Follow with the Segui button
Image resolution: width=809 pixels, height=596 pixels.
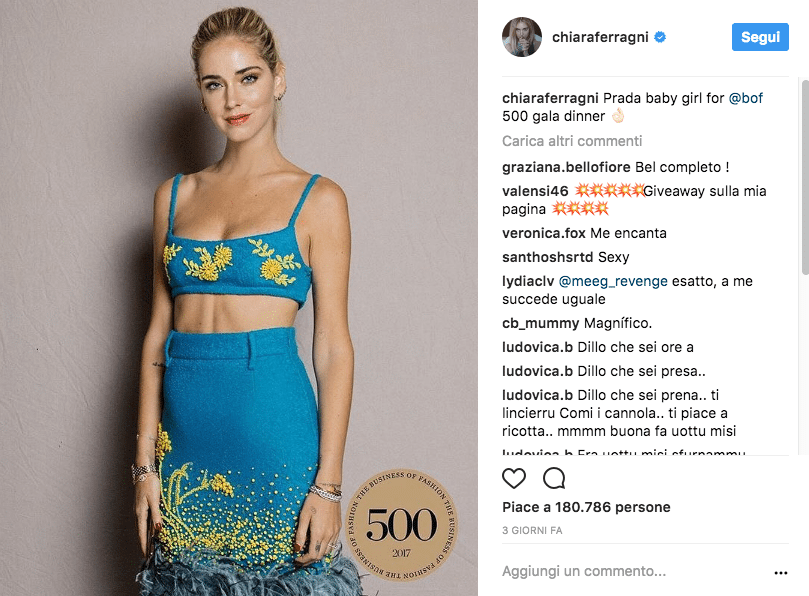760,37
